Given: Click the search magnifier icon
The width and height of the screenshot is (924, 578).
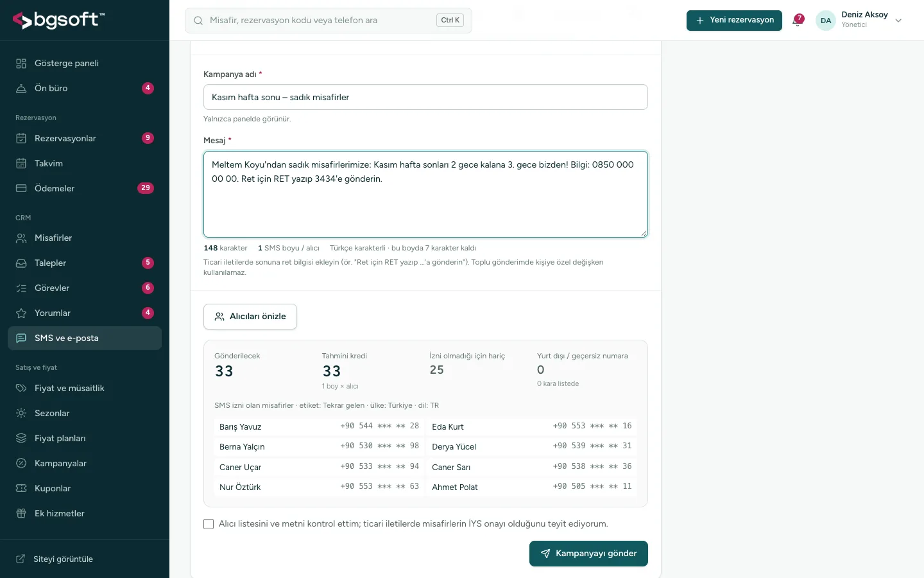Looking at the screenshot, I should (x=198, y=21).
